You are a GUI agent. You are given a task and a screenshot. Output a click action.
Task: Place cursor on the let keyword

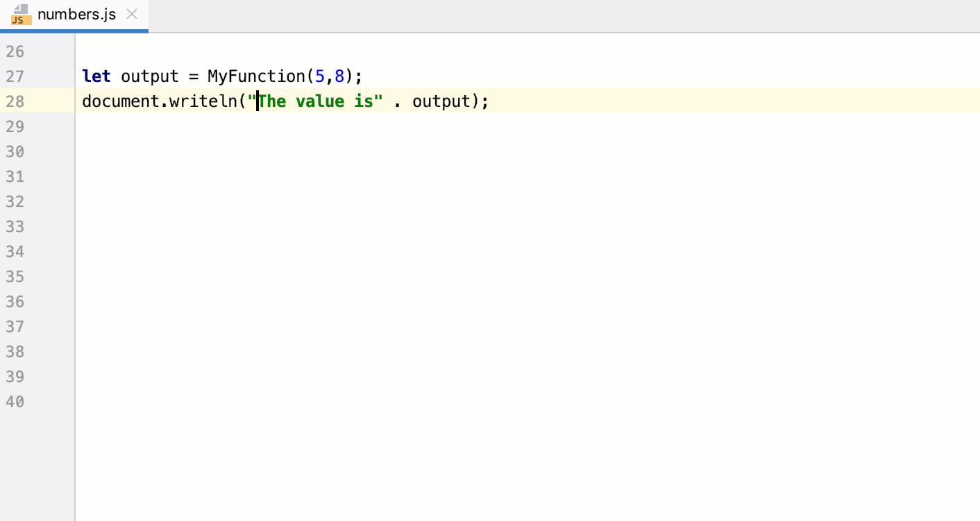click(96, 76)
